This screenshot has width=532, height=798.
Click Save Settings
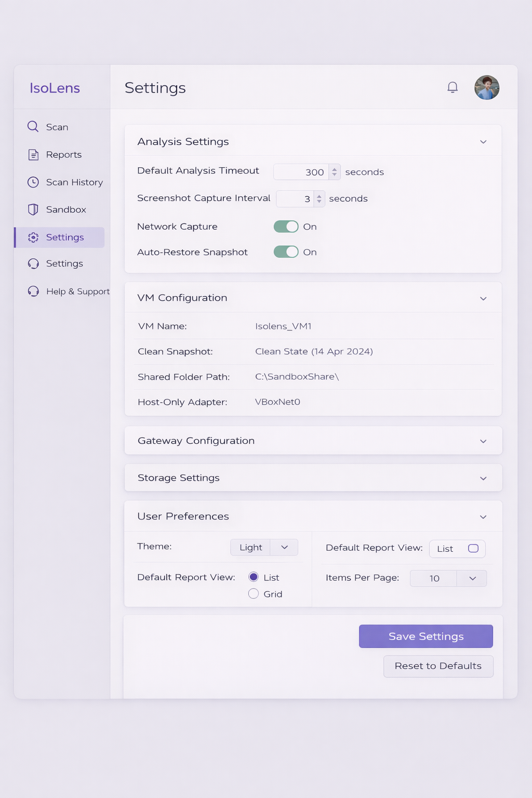(x=425, y=636)
